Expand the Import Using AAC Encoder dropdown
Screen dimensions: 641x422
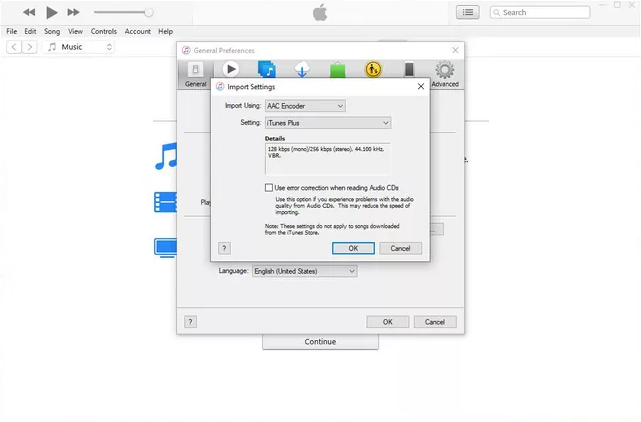click(x=305, y=106)
